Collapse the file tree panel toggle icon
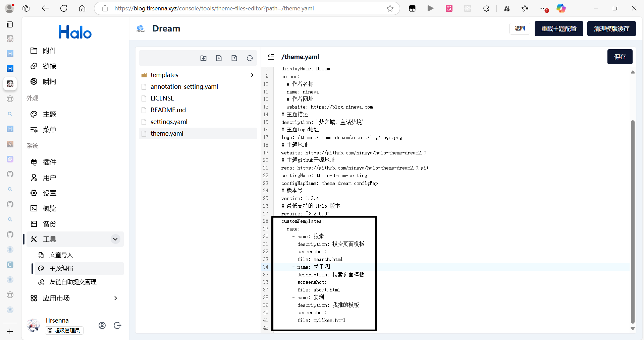The width and height of the screenshot is (644, 340). (x=271, y=57)
